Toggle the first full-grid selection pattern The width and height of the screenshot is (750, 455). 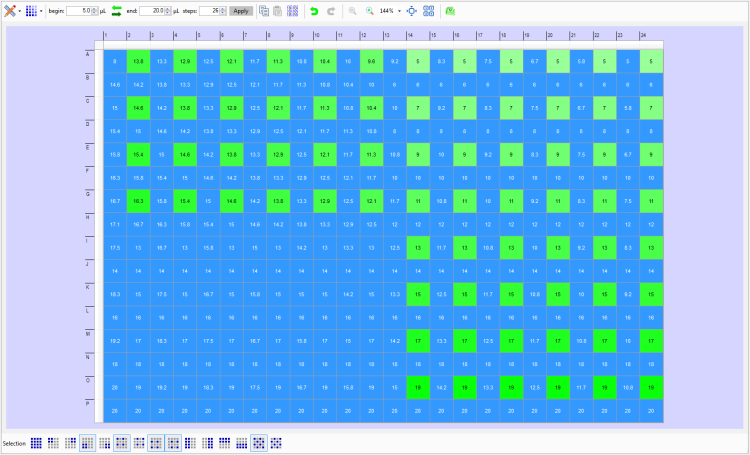(x=36, y=442)
